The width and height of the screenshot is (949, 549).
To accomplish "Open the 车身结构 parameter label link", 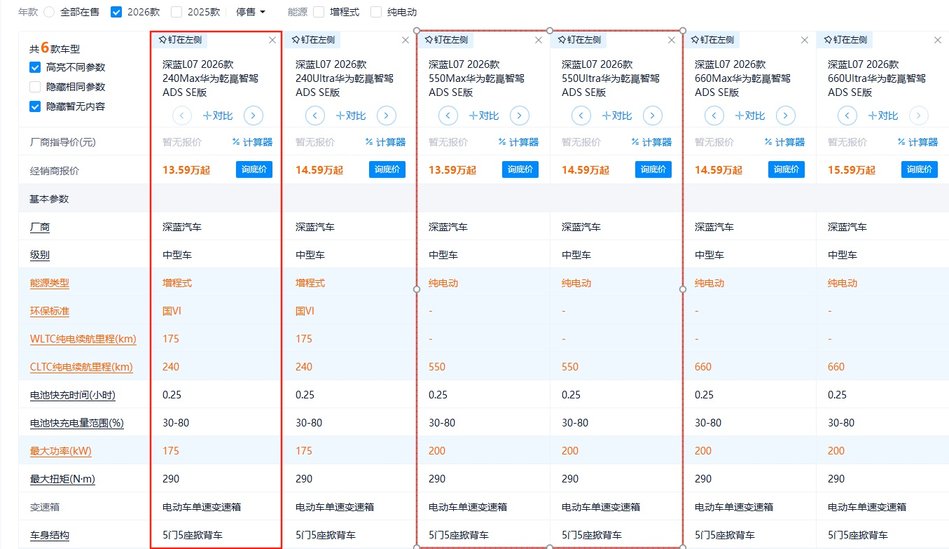I will (50, 535).
